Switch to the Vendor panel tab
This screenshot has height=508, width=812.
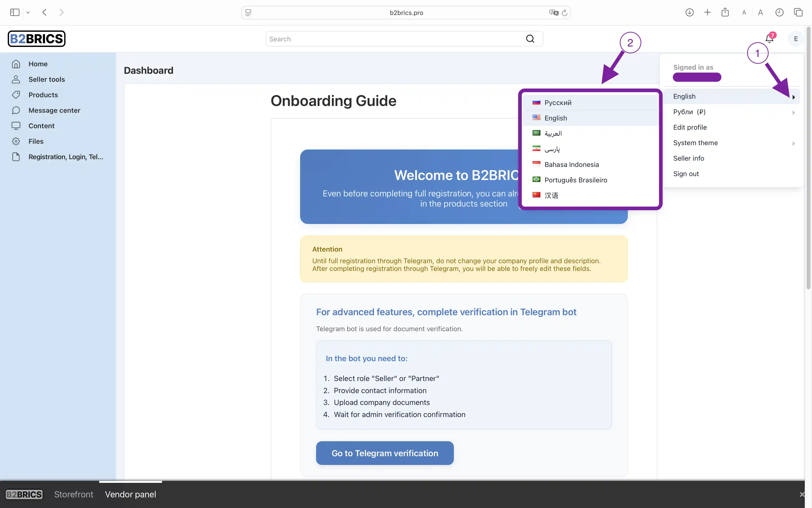tap(130, 494)
